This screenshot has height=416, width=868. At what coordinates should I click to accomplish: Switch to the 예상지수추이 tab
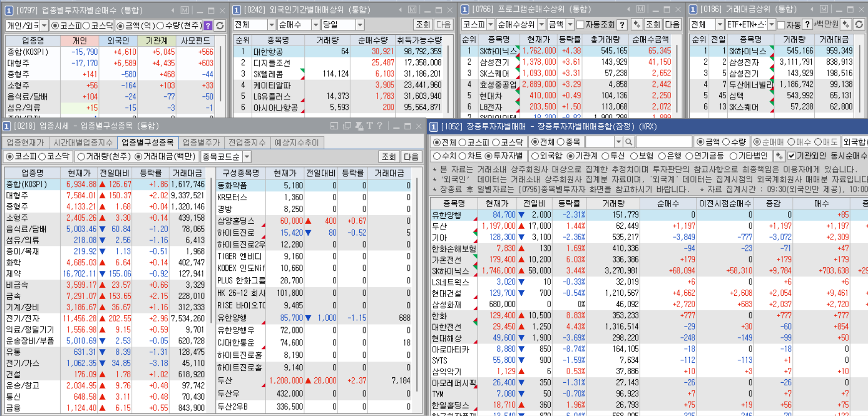coord(297,143)
